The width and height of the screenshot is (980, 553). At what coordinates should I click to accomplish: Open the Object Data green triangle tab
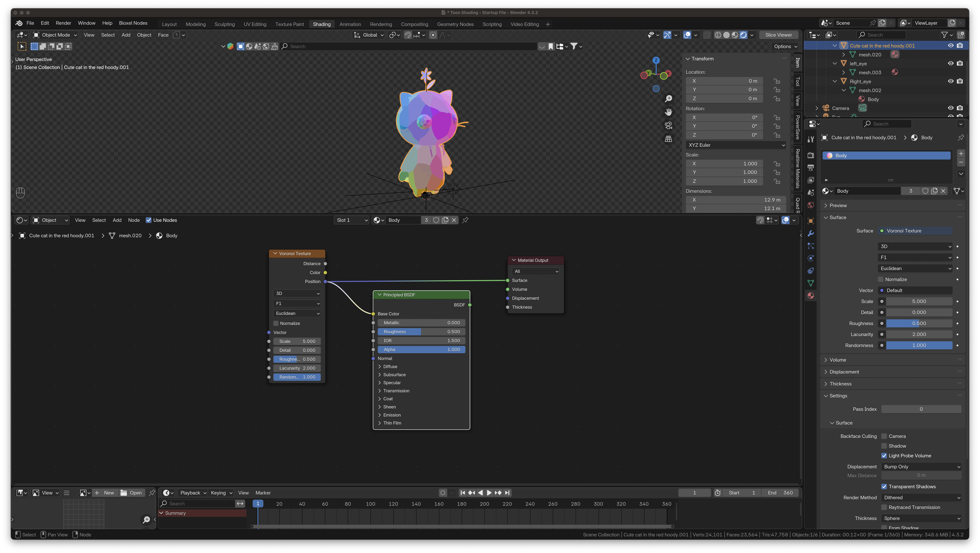click(811, 283)
